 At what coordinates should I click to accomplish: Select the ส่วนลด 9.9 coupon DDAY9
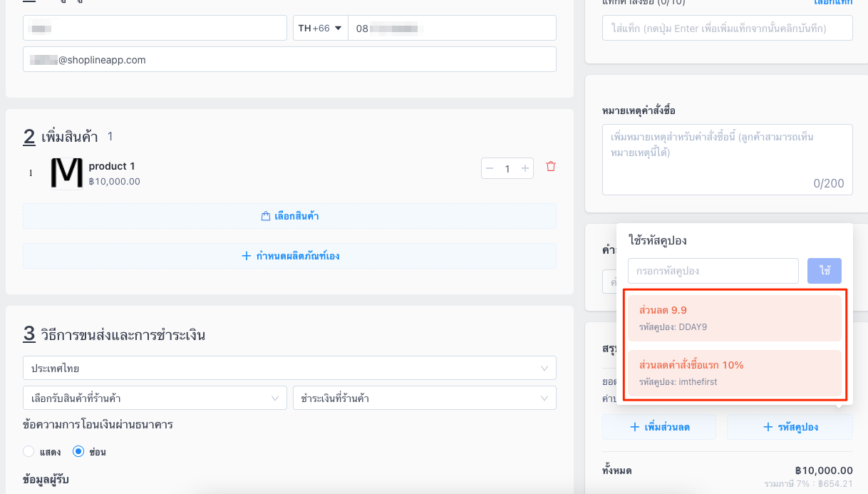click(x=735, y=318)
